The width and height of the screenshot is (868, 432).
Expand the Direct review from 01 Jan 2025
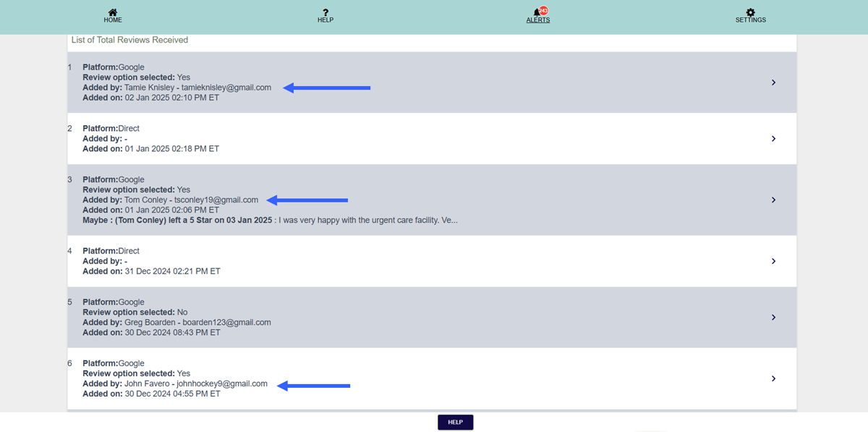coord(773,138)
